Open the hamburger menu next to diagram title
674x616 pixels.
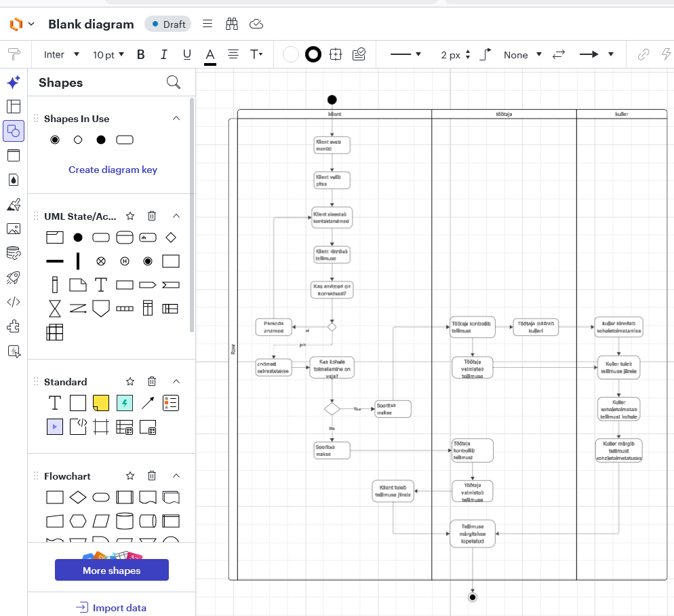pyautogui.click(x=207, y=23)
